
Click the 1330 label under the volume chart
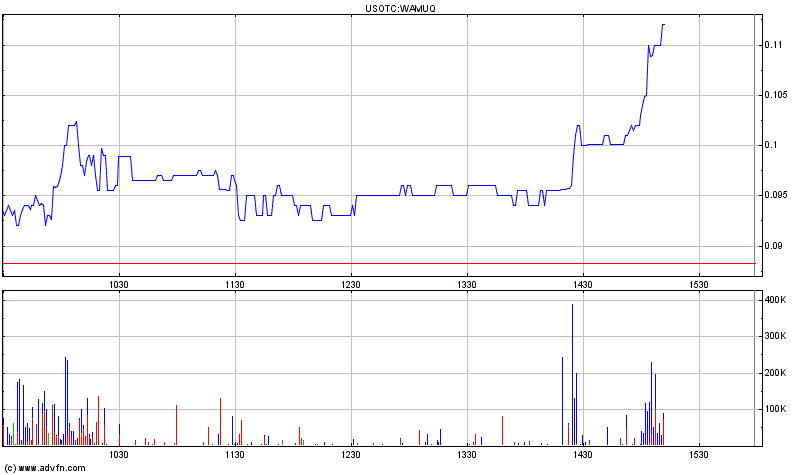[467, 455]
